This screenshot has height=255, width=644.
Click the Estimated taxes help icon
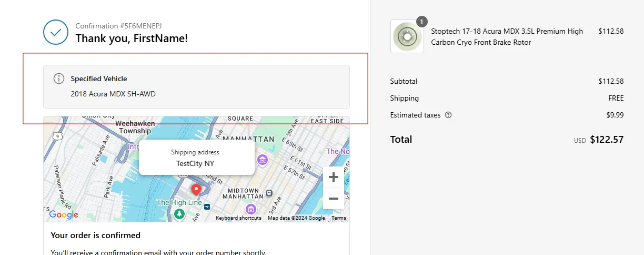tap(448, 115)
